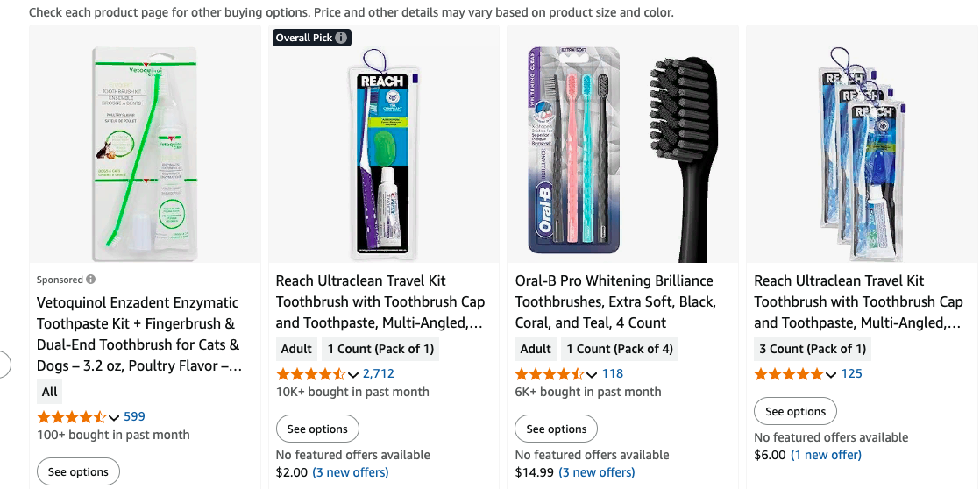Click See options for Vetoquinol kit
Image resolution: width=980 pixels, height=489 pixels.
[x=78, y=471]
